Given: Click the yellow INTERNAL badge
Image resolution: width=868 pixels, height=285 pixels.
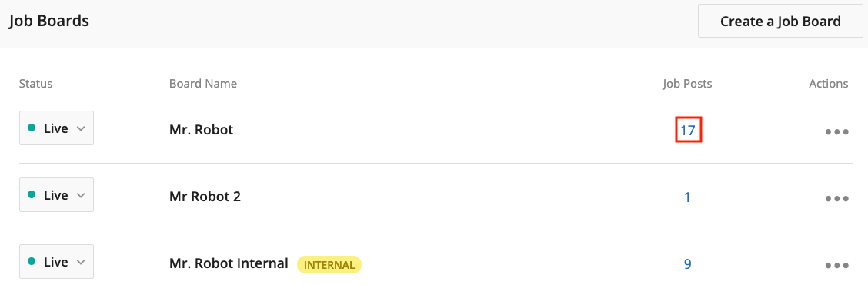Looking at the screenshot, I should pyautogui.click(x=329, y=264).
